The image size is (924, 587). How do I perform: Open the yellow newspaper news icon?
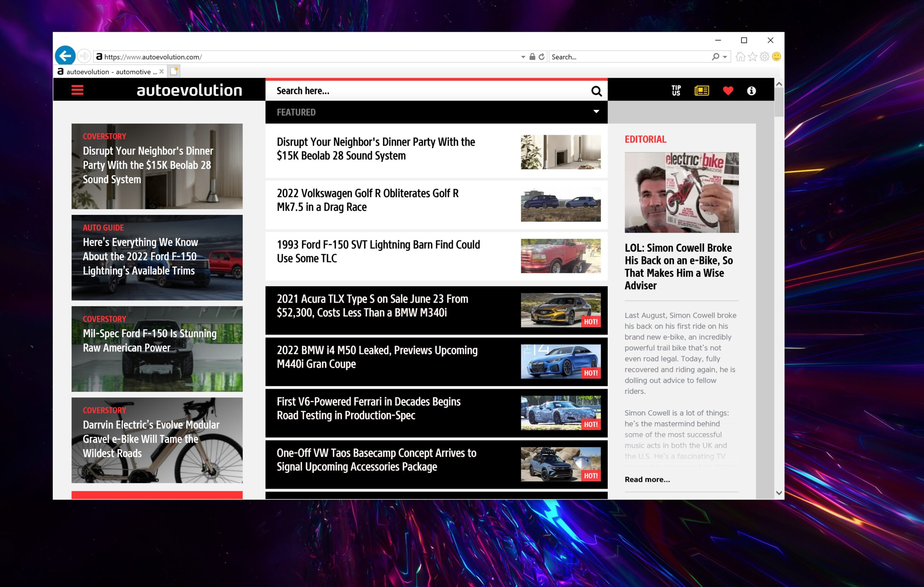(x=701, y=91)
